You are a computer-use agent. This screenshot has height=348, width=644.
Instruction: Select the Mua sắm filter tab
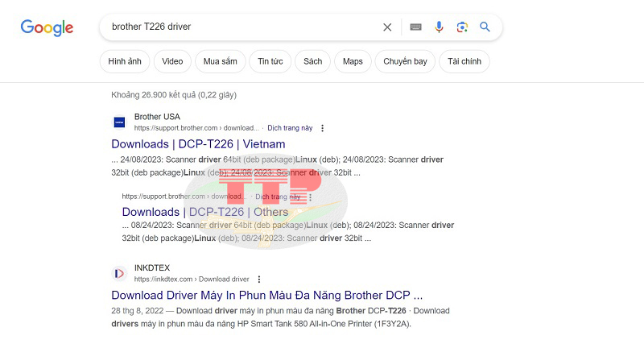(220, 62)
